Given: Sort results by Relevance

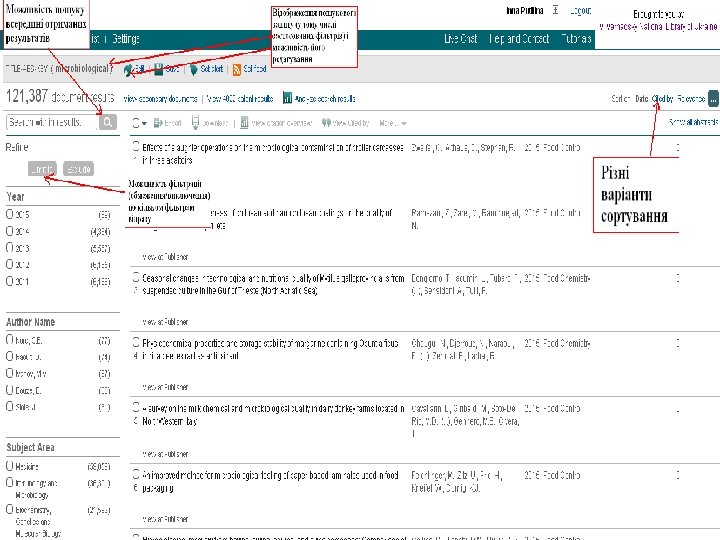Looking at the screenshot, I should (691, 99).
